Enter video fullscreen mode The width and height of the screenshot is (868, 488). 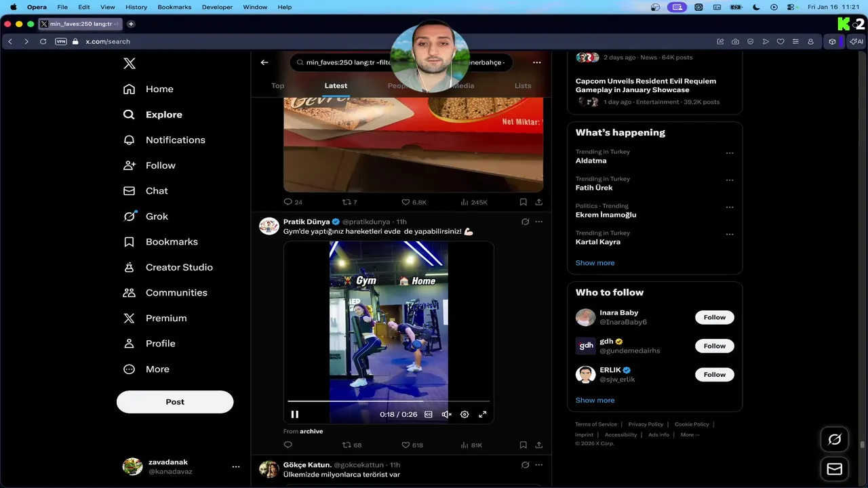click(x=483, y=414)
